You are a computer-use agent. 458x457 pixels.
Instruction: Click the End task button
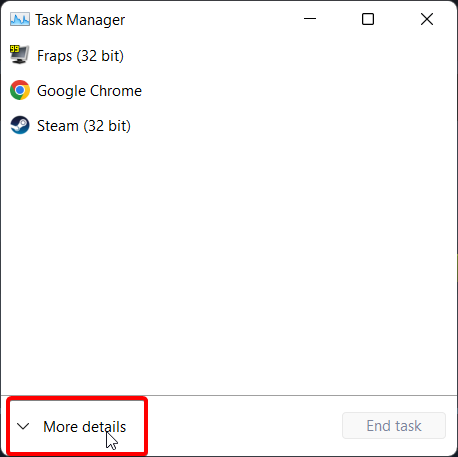[x=394, y=426]
